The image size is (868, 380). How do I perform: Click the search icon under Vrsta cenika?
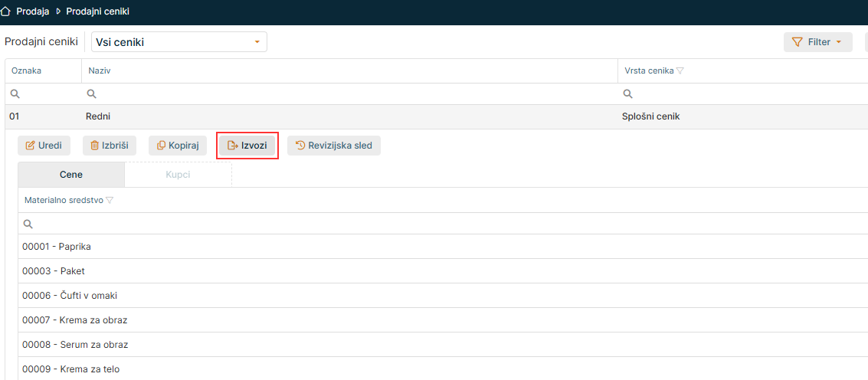(627, 93)
